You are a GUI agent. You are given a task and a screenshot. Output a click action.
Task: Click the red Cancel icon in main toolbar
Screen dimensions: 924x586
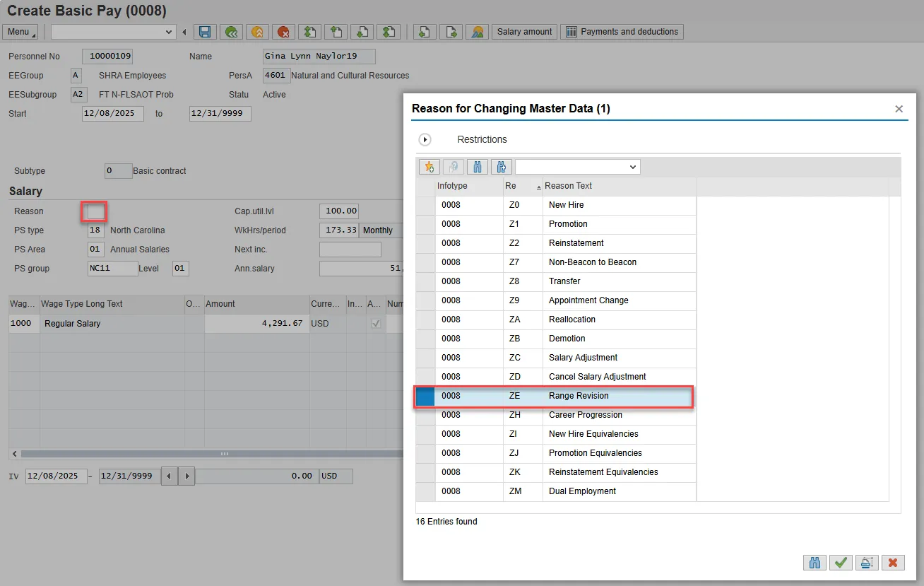tap(284, 32)
